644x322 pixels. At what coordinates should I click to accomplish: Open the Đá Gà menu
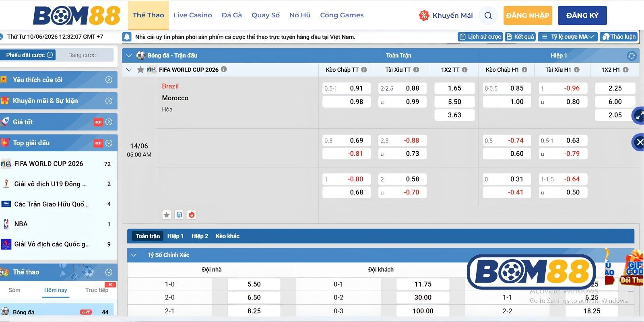pyautogui.click(x=232, y=15)
